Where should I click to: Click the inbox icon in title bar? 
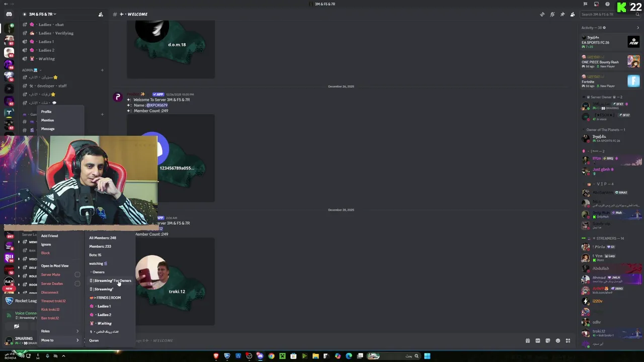pyautogui.click(x=596, y=4)
